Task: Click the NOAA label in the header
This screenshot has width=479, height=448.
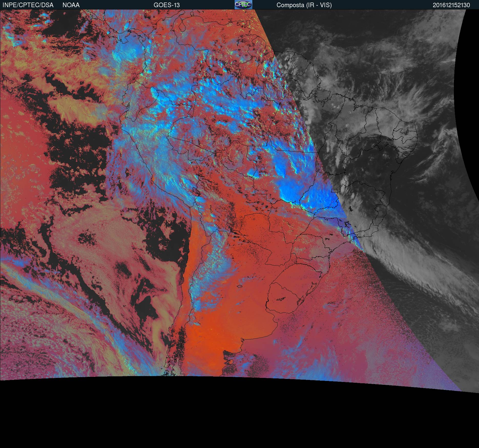Action: 71,5
